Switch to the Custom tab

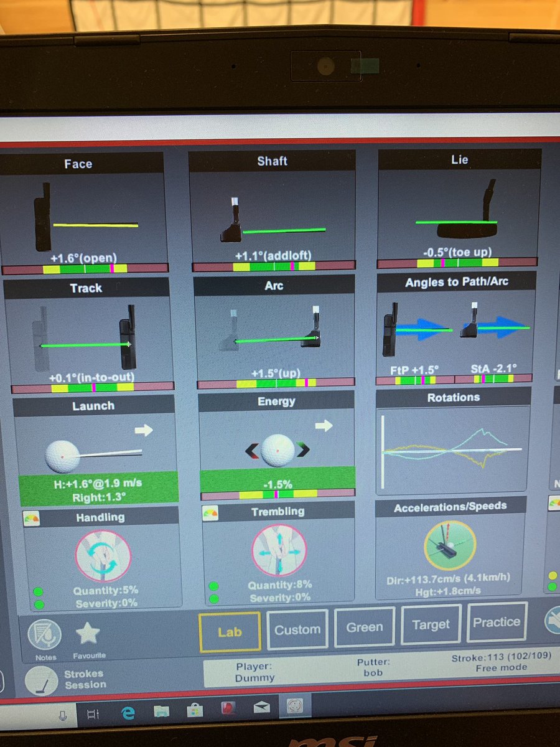pyautogui.click(x=297, y=629)
